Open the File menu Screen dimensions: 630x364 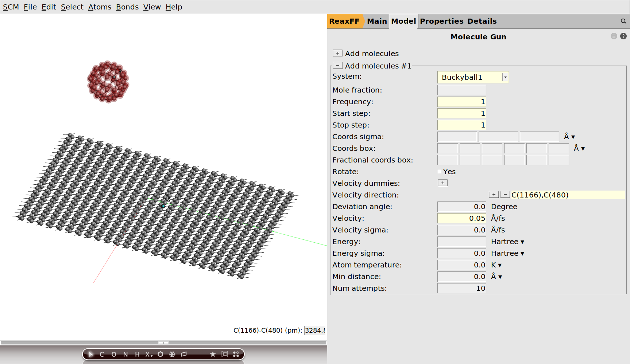coord(30,7)
